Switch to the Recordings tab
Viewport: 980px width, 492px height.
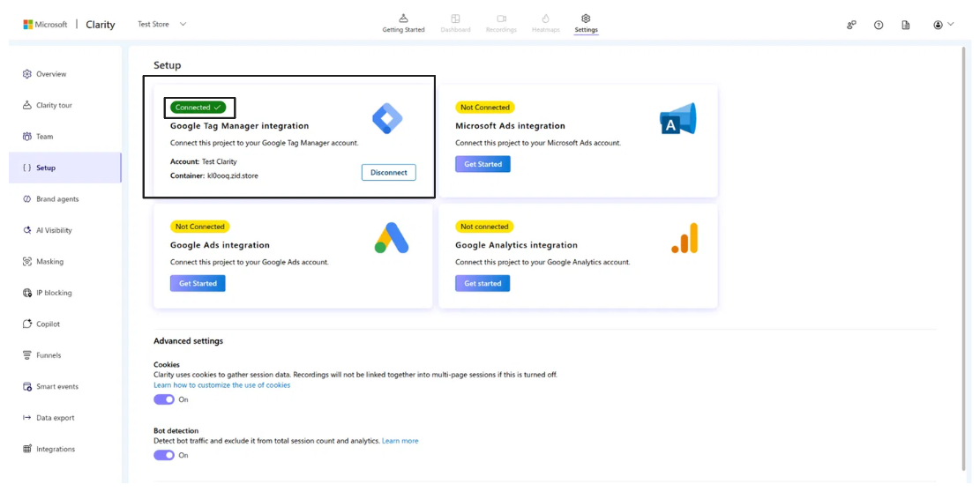[501, 24]
